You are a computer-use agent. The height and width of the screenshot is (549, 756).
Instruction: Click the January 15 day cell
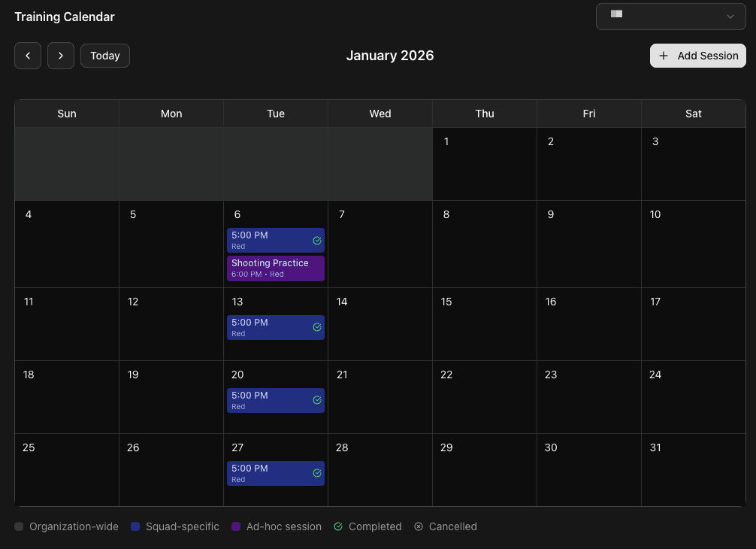click(x=484, y=323)
